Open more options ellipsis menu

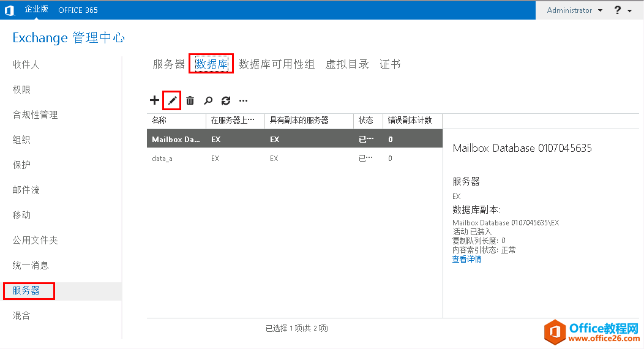(243, 100)
